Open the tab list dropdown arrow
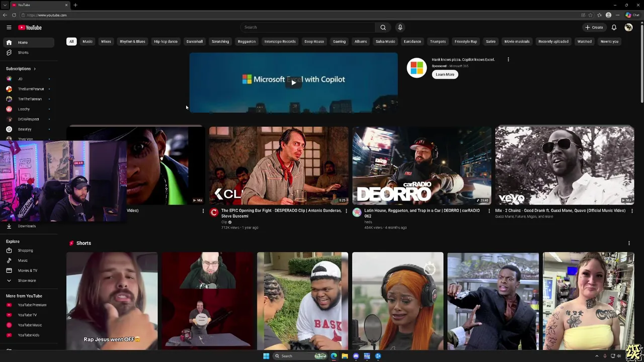This screenshot has height=362, width=644. tap(5, 5)
